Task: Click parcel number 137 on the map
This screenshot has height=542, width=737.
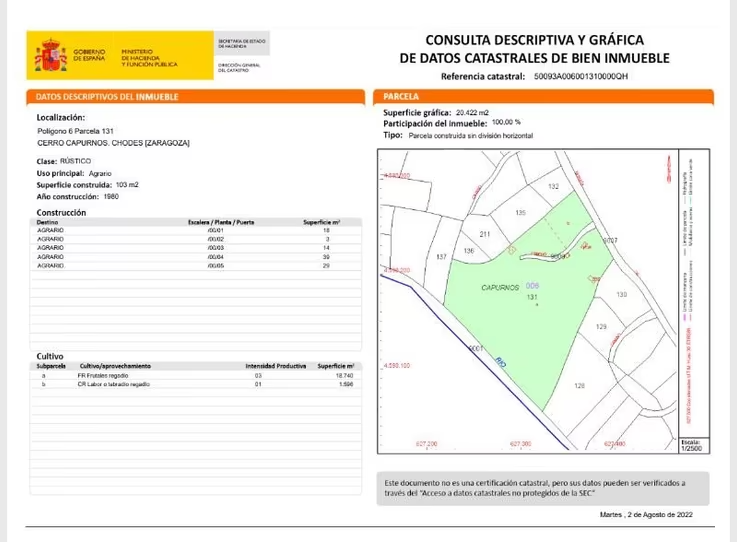Action: (x=441, y=257)
